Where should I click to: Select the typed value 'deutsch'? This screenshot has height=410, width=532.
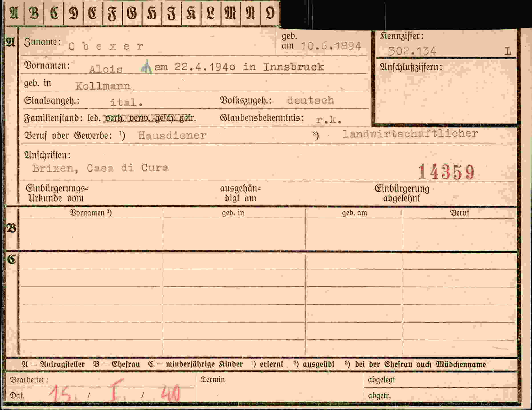(311, 100)
